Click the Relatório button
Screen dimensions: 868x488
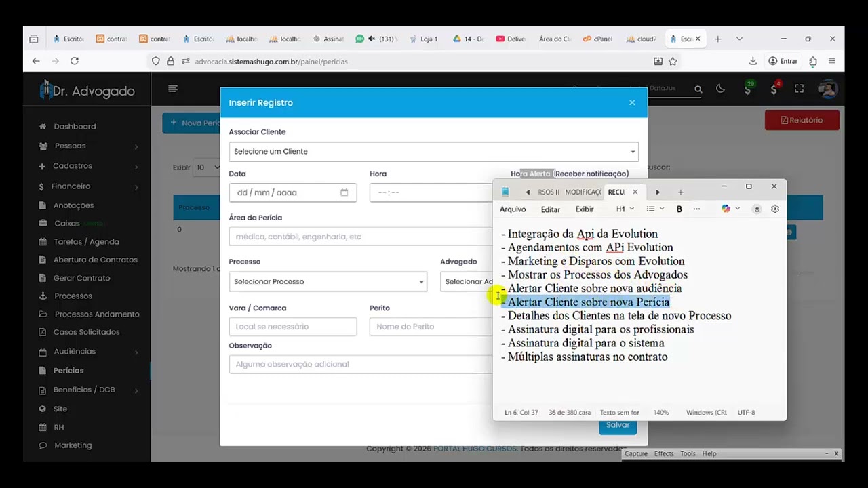tap(802, 120)
